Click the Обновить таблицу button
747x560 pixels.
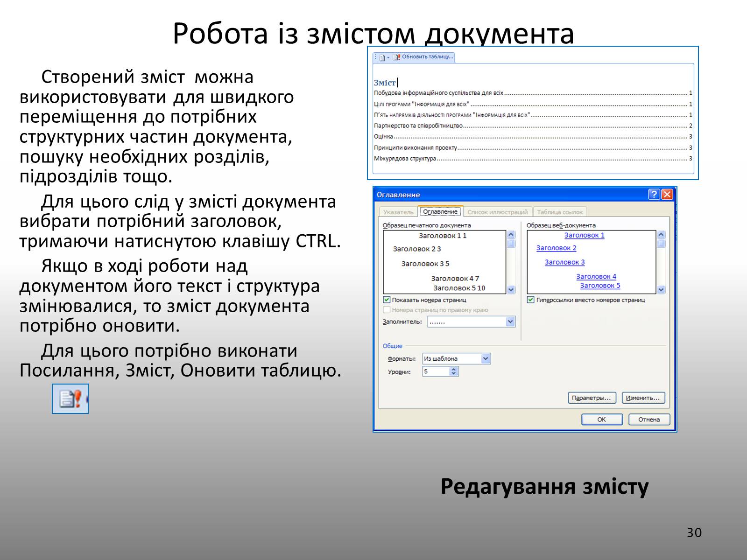click(423, 57)
